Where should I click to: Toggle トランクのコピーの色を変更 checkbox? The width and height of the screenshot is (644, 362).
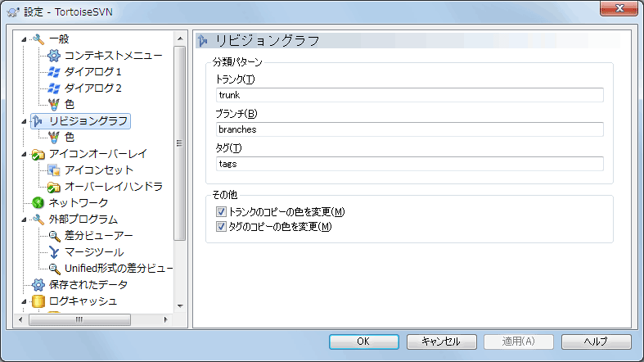(x=221, y=211)
